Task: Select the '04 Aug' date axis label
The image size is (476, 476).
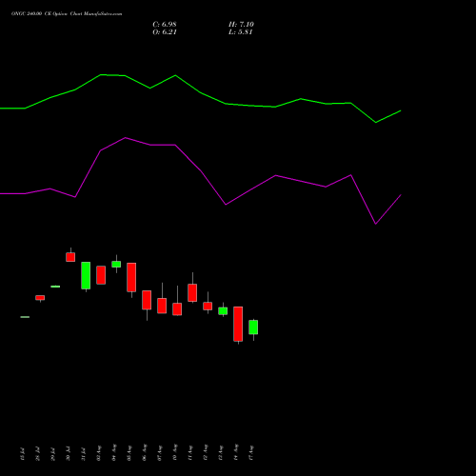Action: click(x=113, y=452)
